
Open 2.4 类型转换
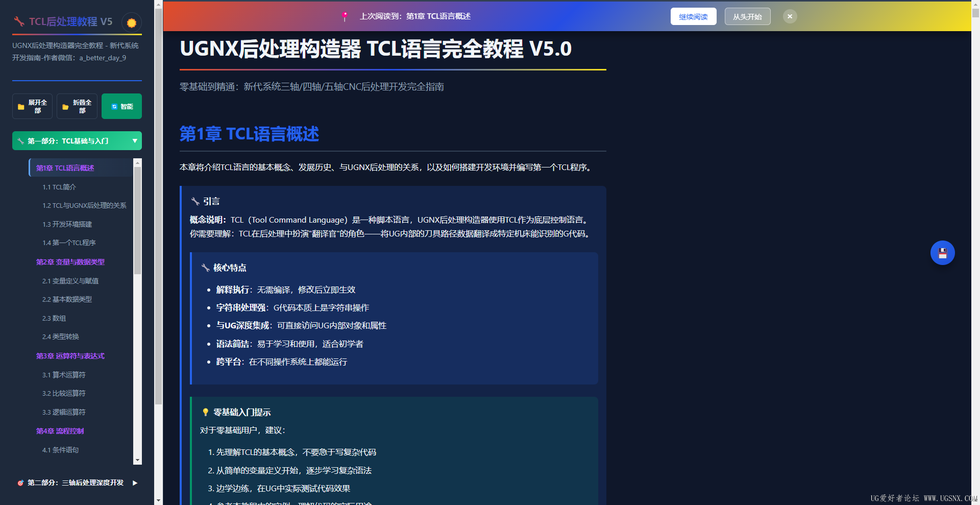[61, 336]
